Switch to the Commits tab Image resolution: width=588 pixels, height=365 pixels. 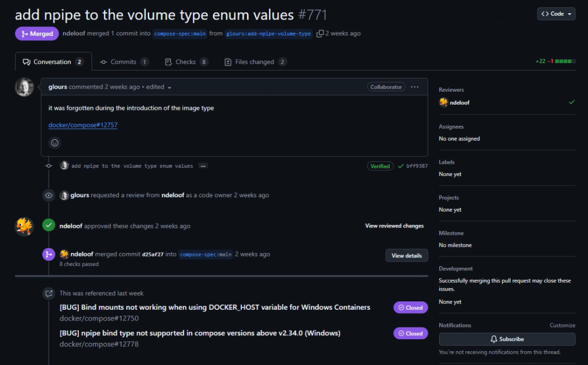(x=123, y=62)
